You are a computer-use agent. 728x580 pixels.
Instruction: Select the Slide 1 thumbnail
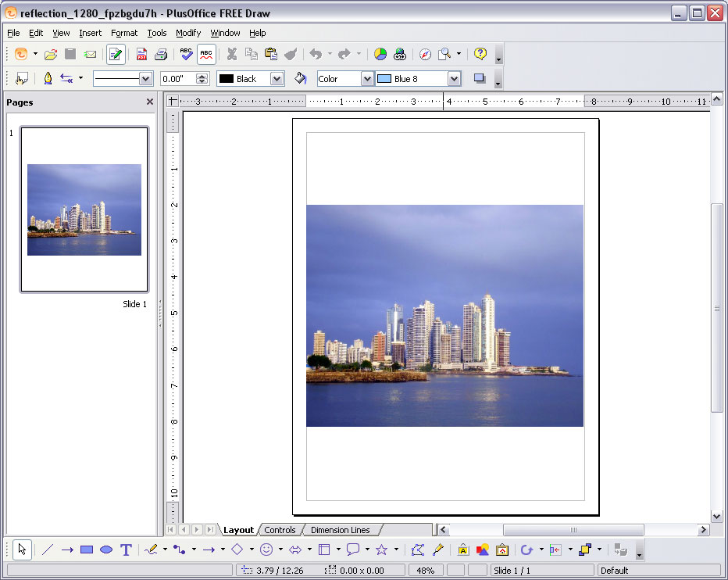click(84, 209)
